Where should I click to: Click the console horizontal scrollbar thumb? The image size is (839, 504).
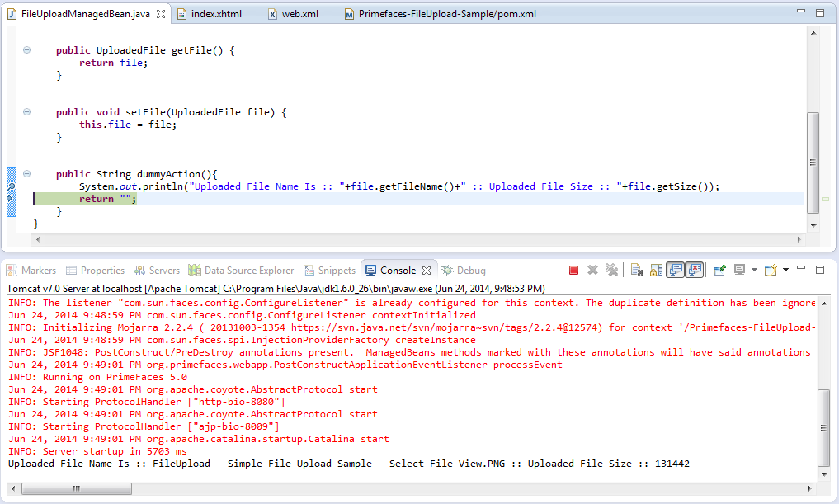pyautogui.click(x=73, y=488)
